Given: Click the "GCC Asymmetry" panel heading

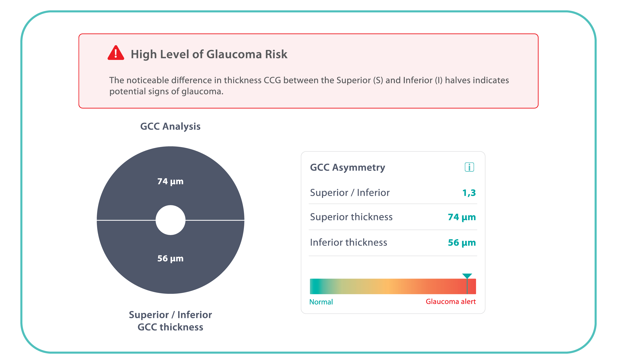Looking at the screenshot, I should pyautogui.click(x=347, y=167).
